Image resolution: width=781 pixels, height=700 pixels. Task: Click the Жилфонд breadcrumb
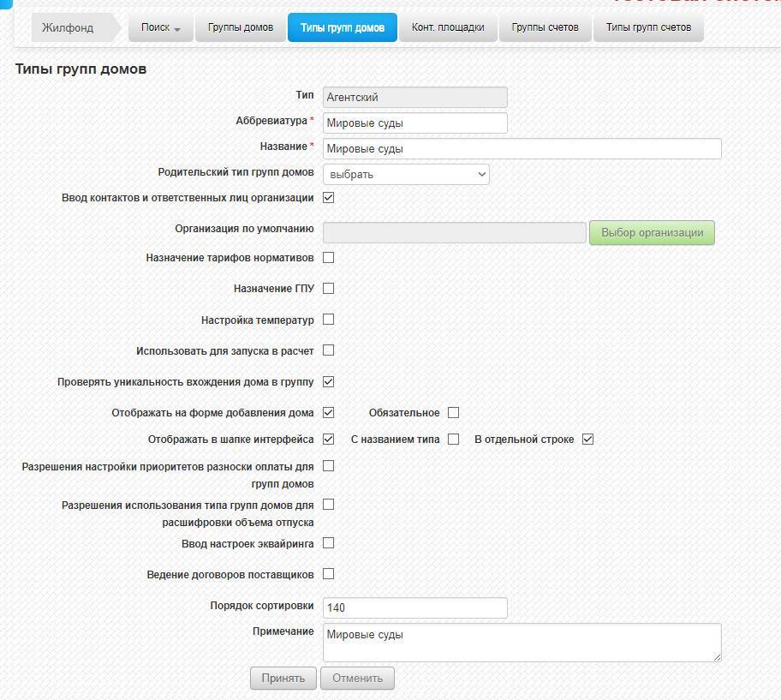pyautogui.click(x=69, y=27)
